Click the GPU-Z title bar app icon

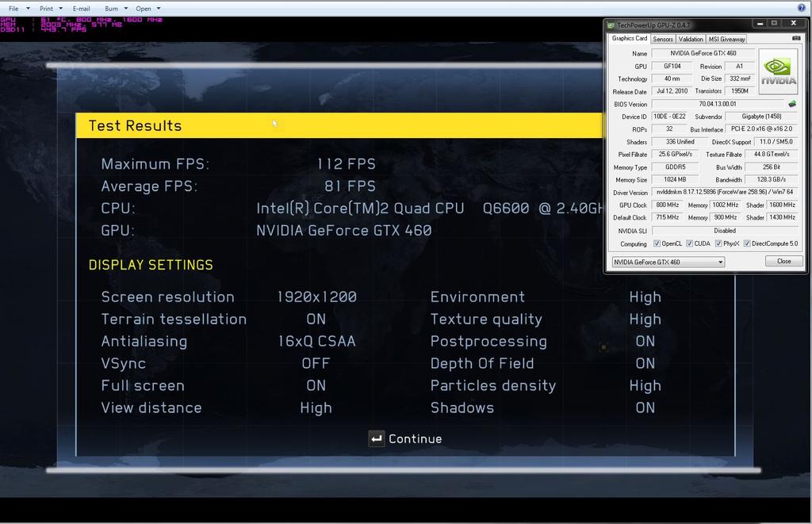coord(611,25)
